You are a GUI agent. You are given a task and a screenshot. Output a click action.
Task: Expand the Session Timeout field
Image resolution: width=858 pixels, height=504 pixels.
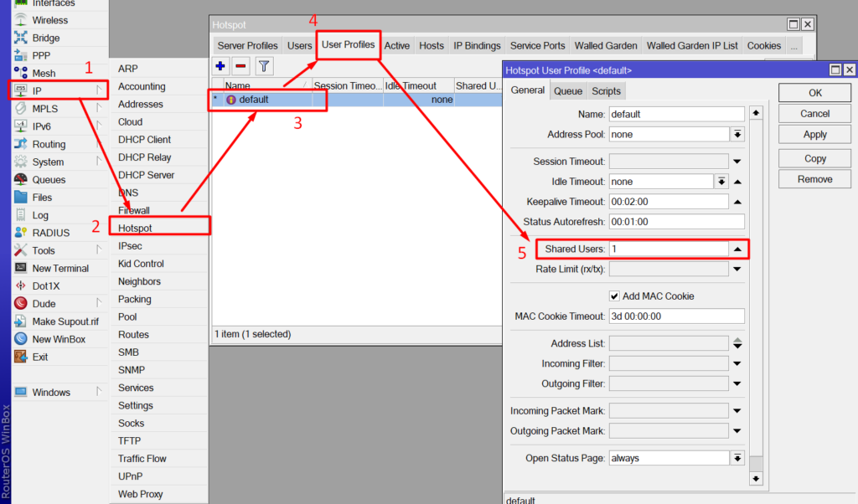click(x=737, y=162)
